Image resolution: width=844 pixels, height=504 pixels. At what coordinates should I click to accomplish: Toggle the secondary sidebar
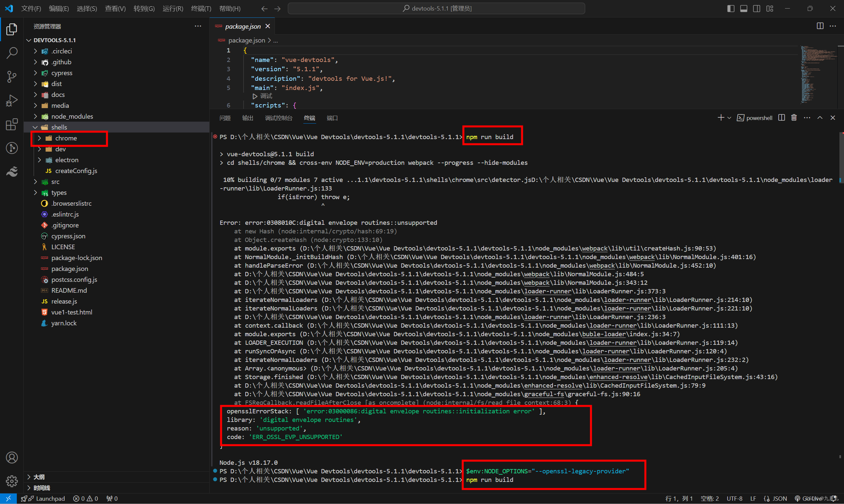pyautogui.click(x=756, y=8)
